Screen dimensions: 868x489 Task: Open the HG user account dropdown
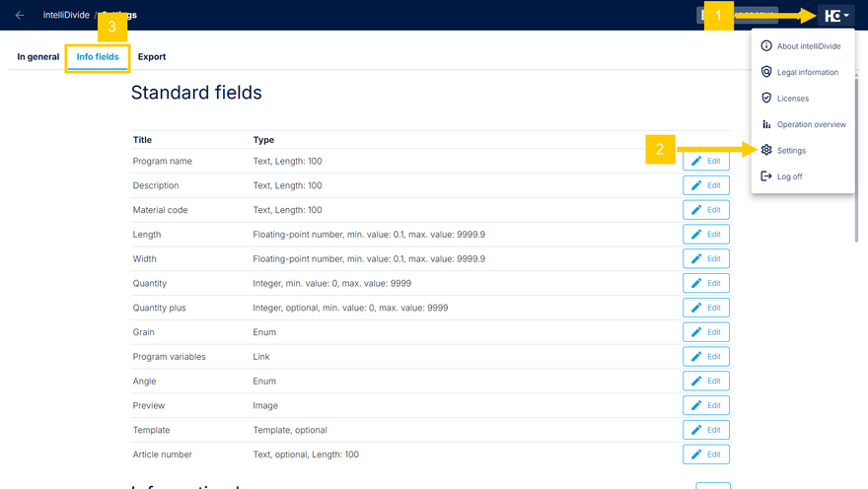[835, 16]
